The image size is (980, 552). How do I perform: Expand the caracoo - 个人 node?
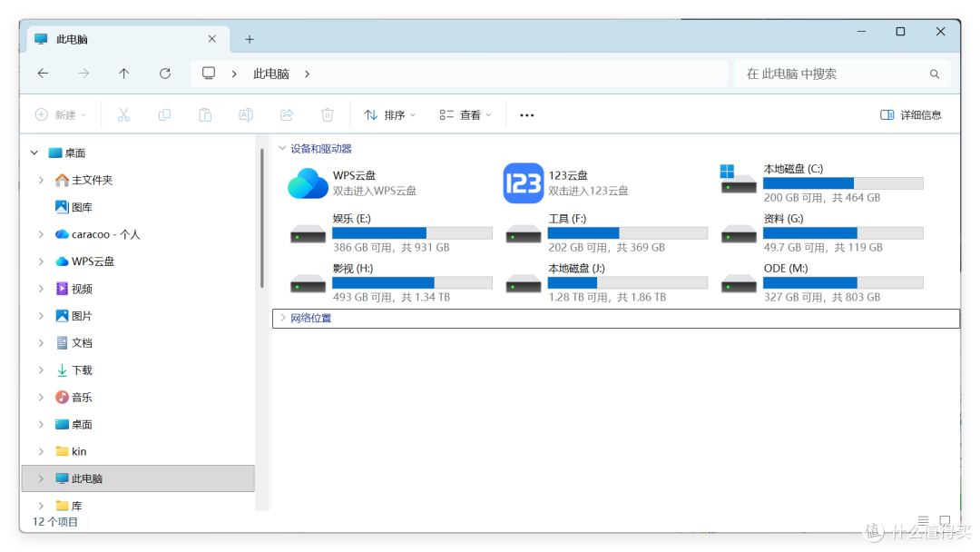pos(41,234)
